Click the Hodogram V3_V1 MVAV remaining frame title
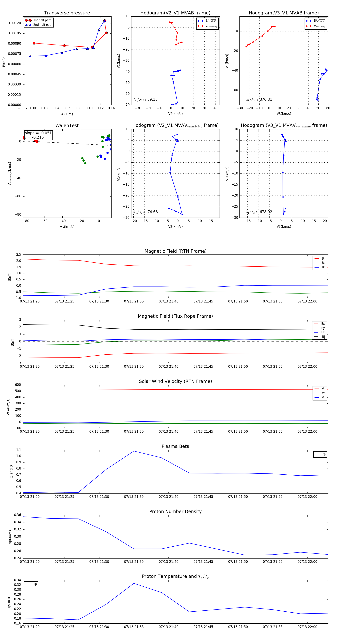The width and height of the screenshot is (351, 644). pos(284,125)
